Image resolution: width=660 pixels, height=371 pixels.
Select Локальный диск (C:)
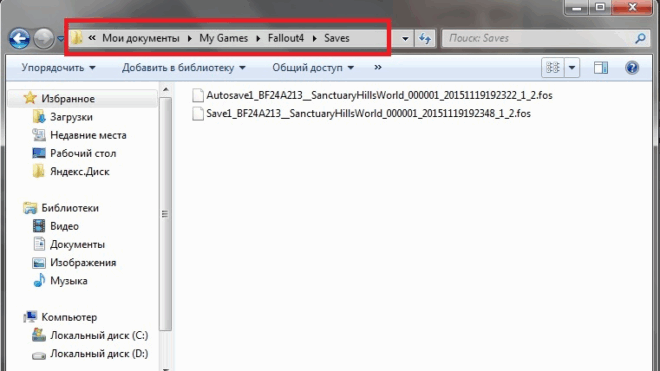[x=90, y=336]
